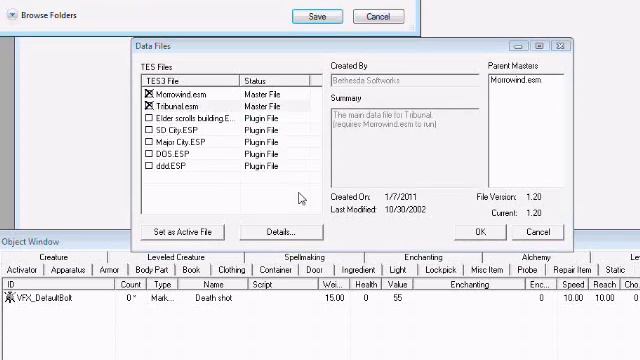Open the Enchanting tab
The height and width of the screenshot is (360, 640).
click(423, 257)
